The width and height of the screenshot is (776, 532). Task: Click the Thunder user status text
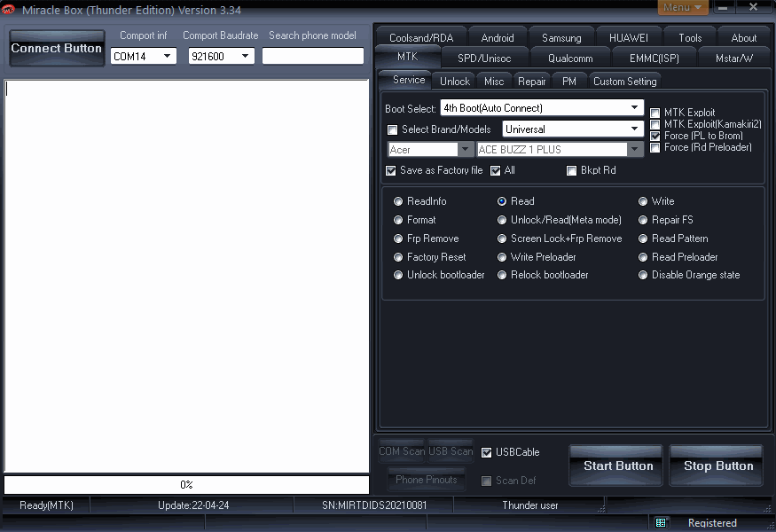coord(530,505)
